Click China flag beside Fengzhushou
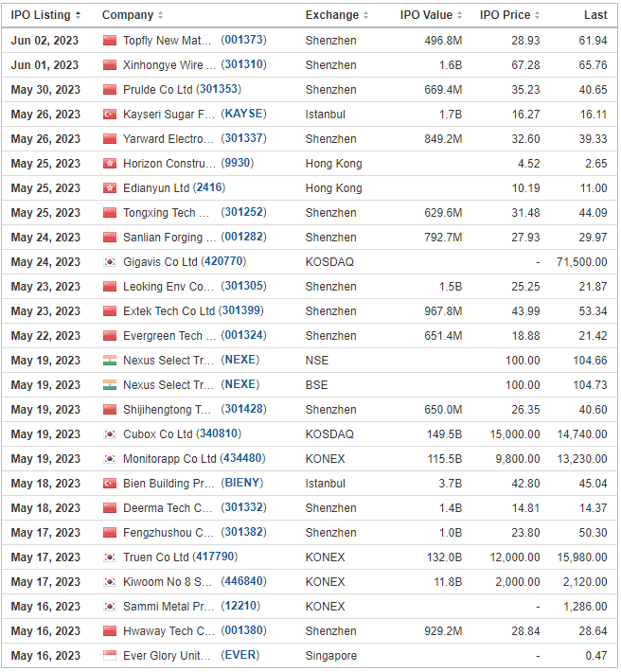This screenshot has height=672, width=621. point(110,533)
